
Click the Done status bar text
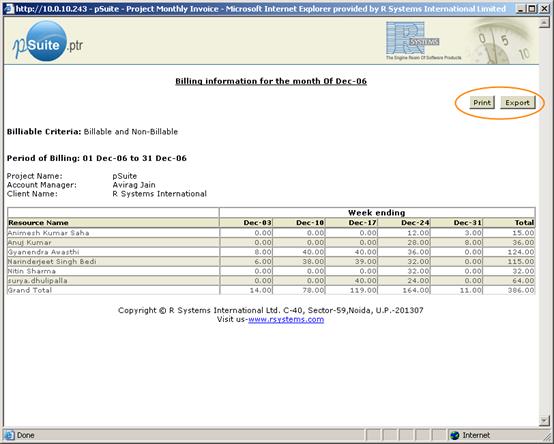click(26, 436)
